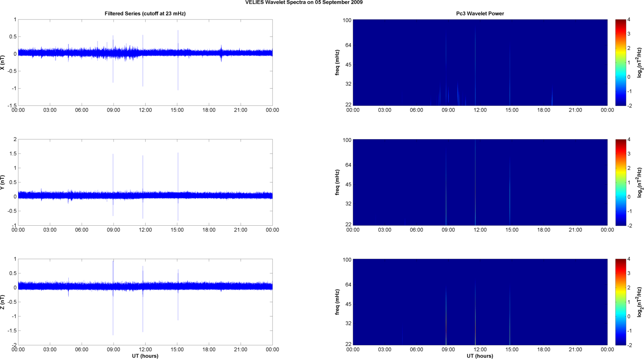644x359 pixels.
Task: Select "freq (mHz)" label of the middle spectrum
Action: click(337, 182)
